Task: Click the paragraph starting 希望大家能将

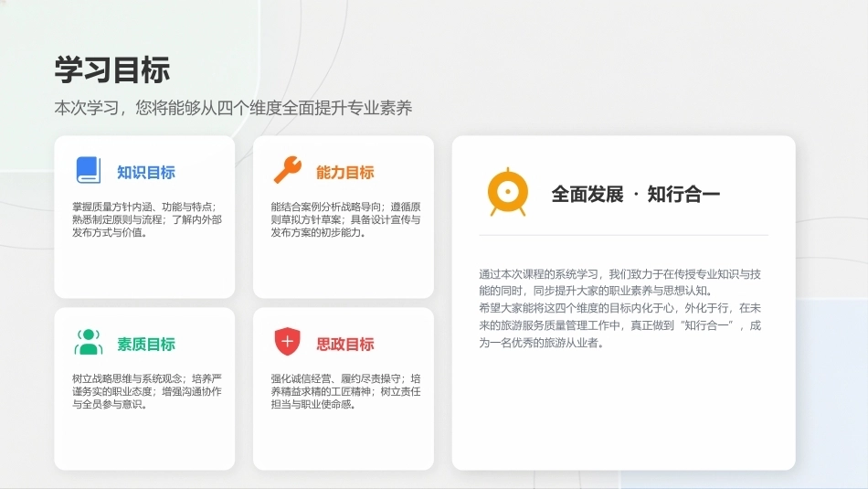Action: (620, 325)
